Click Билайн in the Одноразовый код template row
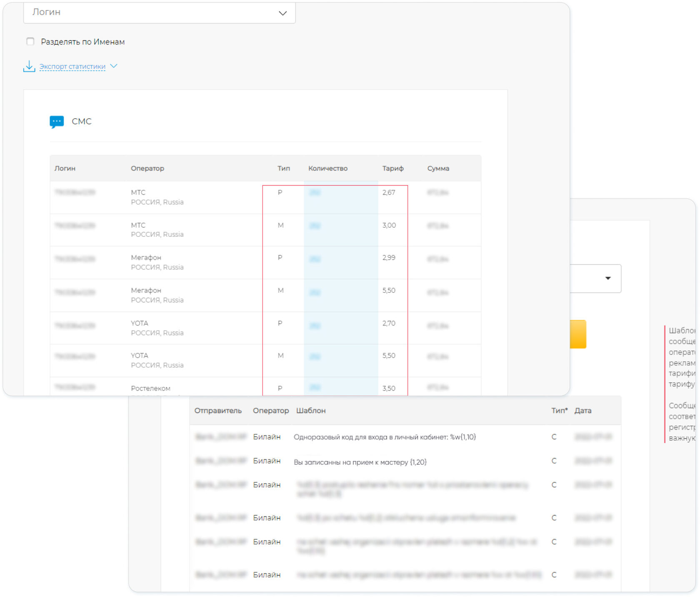The width and height of the screenshot is (700, 597). [x=267, y=437]
